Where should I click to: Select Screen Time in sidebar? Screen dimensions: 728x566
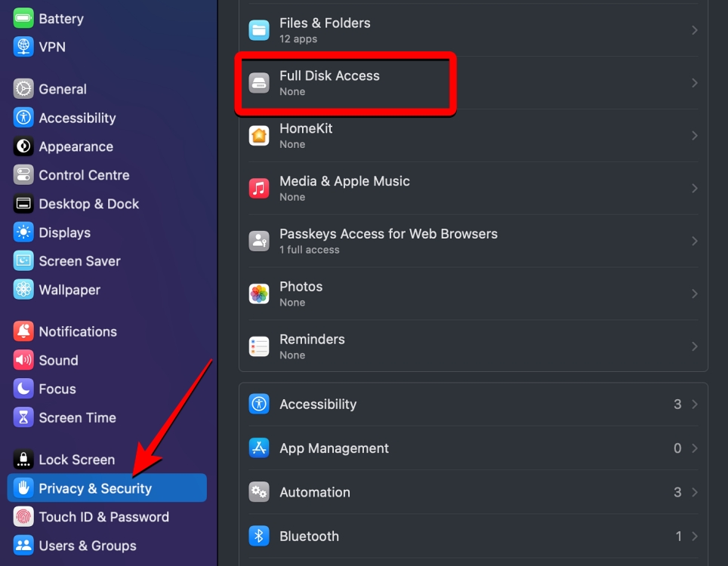coord(77,417)
